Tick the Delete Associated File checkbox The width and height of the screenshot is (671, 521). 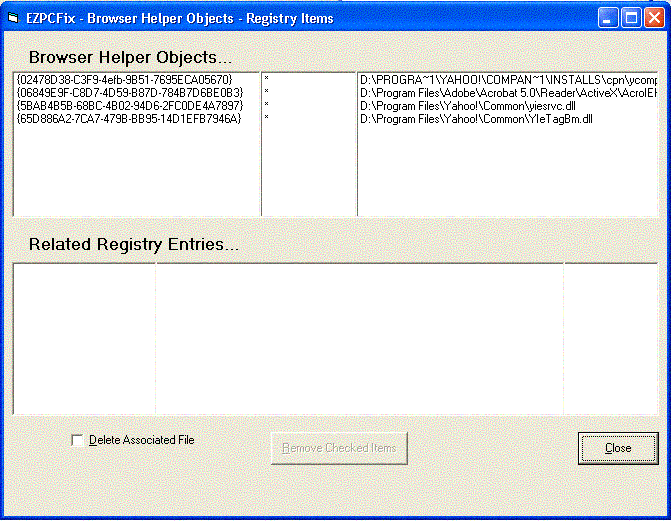[77, 441]
